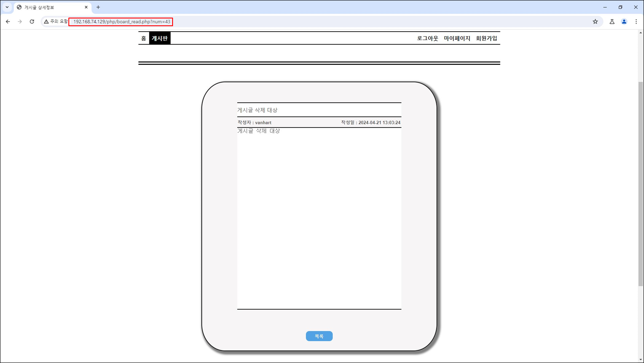Click the vertical page scrollbar
644x363 pixels.
pyautogui.click(x=641, y=184)
